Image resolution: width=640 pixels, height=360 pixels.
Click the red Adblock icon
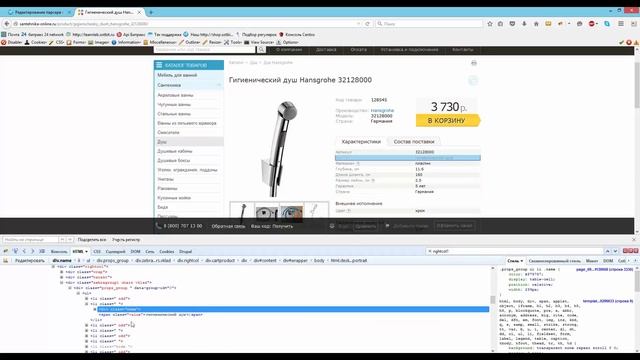click(592, 24)
